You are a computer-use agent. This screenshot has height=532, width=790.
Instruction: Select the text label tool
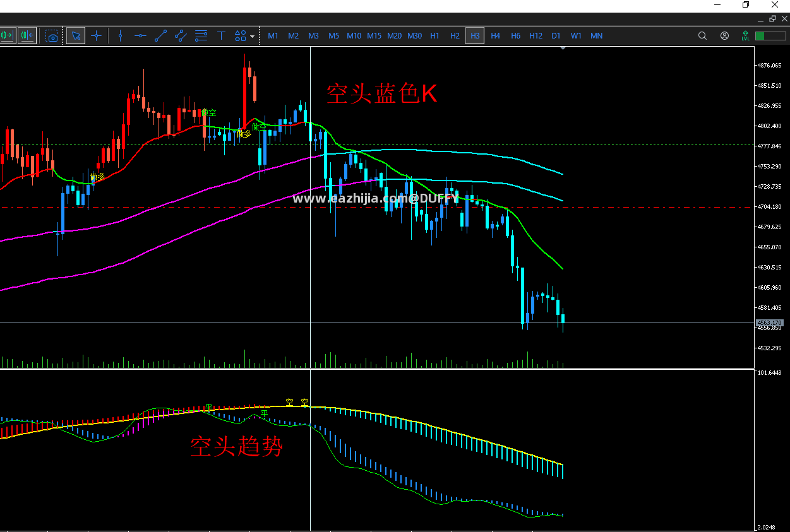pyautogui.click(x=222, y=36)
